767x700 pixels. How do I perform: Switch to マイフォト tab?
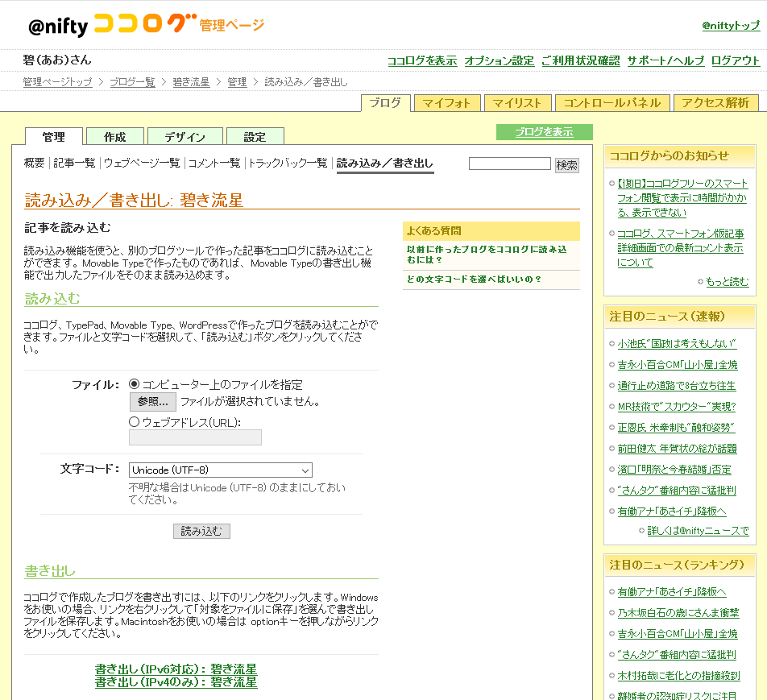point(447,103)
